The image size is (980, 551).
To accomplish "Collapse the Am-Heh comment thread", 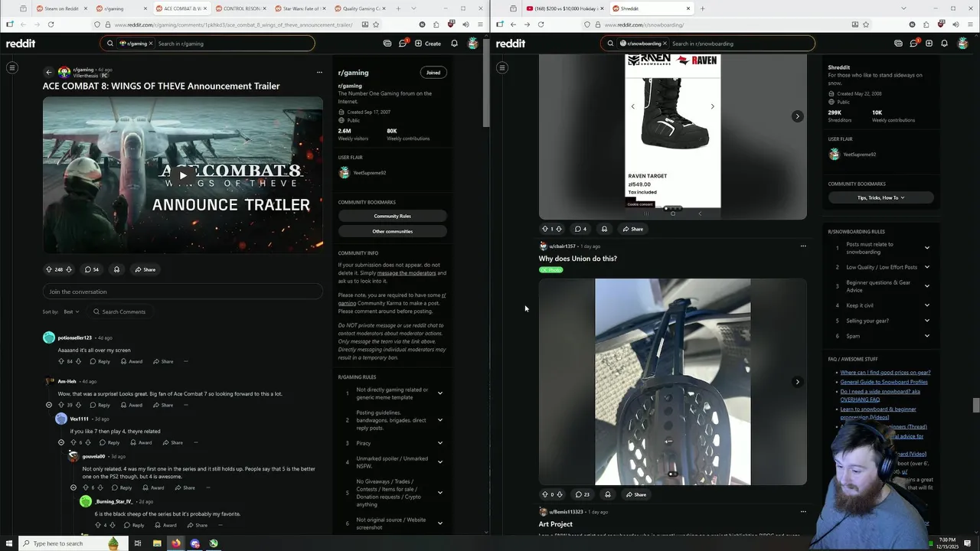I will 49,405.
